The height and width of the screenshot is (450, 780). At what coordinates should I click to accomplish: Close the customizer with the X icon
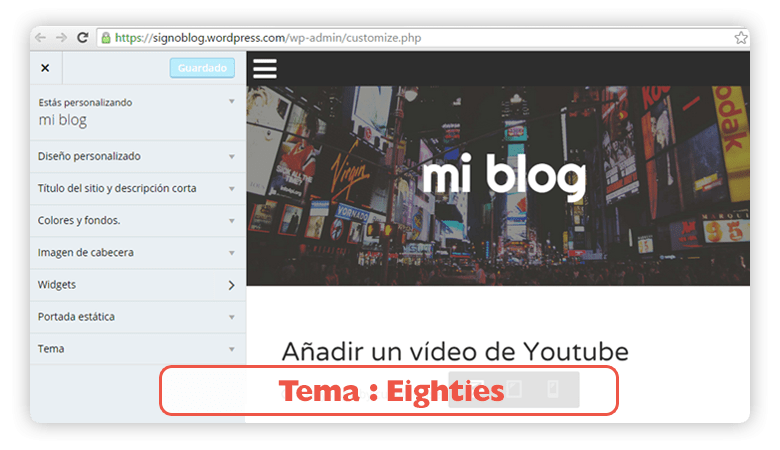pos(45,68)
